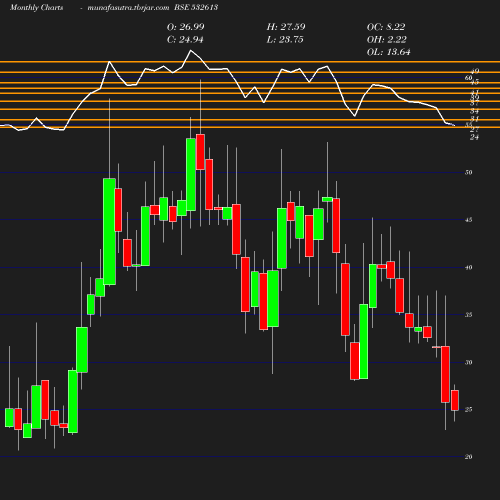Click the 40 price axis label
The width and height of the screenshot is (500, 500).
[x=469, y=267]
